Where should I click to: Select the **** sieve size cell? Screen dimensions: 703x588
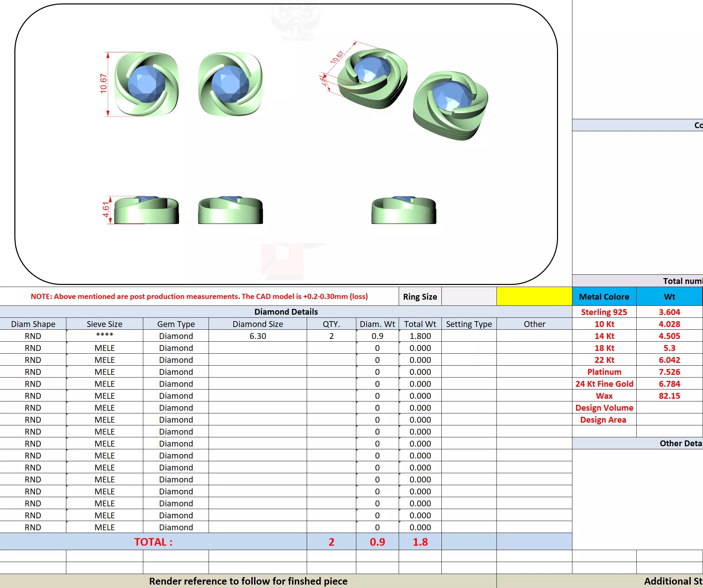coord(104,336)
